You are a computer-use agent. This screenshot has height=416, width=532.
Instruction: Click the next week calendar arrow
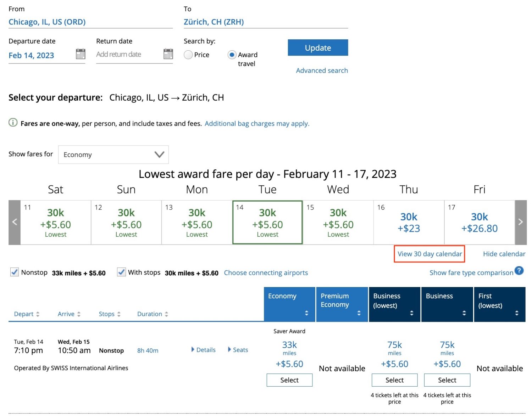[x=520, y=222]
